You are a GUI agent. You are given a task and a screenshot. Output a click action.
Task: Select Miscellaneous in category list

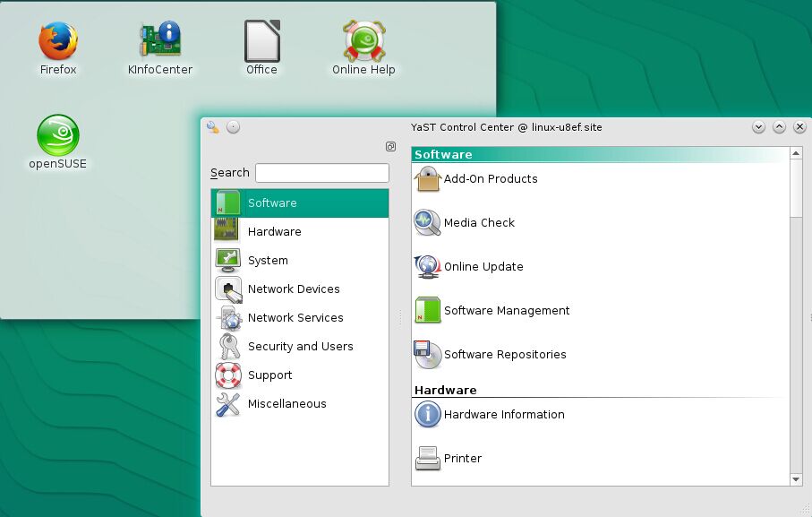pyautogui.click(x=286, y=403)
